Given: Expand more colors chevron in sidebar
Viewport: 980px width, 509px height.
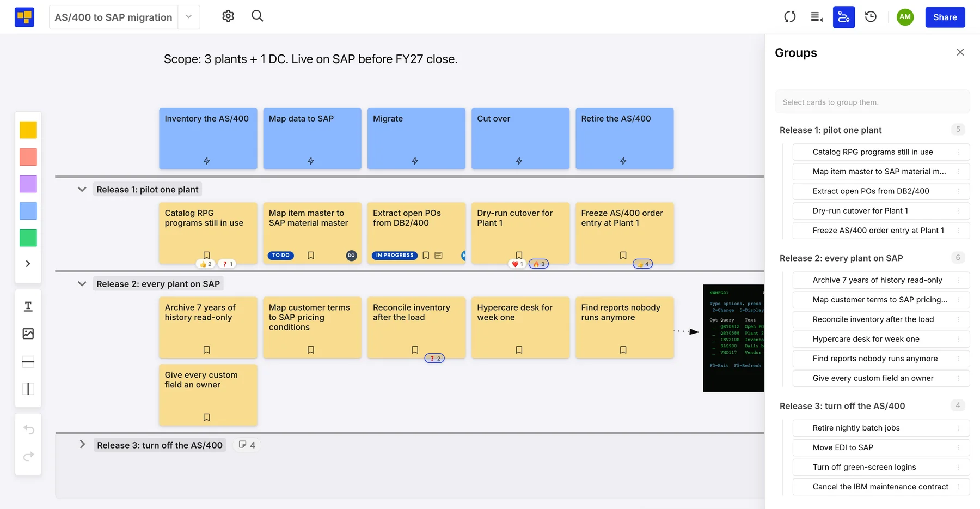Looking at the screenshot, I should tap(28, 264).
